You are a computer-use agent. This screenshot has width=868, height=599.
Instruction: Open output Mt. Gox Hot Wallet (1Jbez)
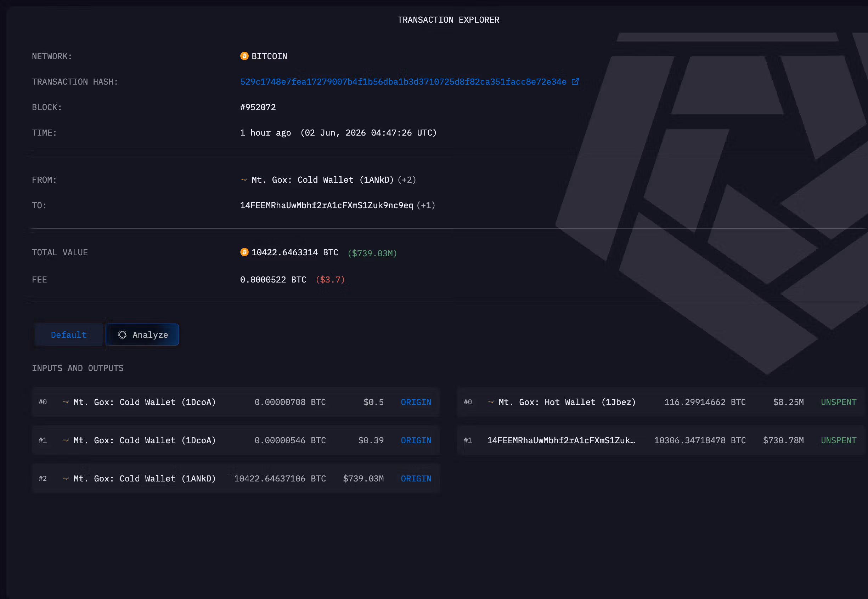567,402
